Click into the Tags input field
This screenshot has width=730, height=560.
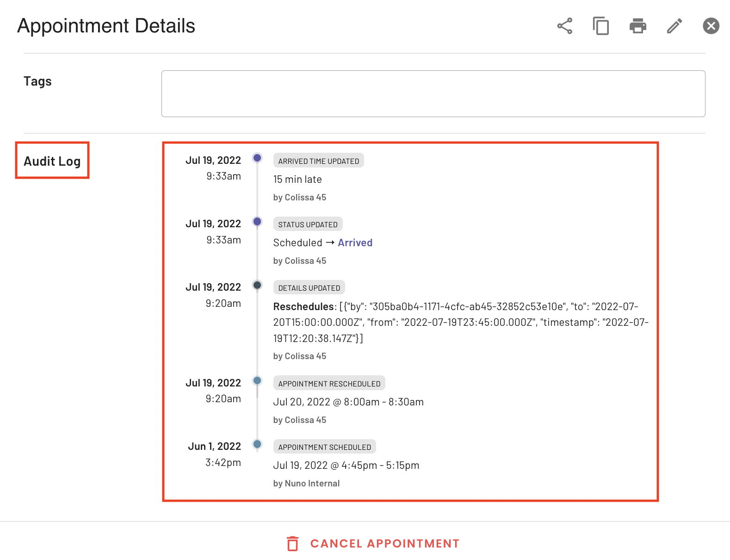(x=433, y=93)
